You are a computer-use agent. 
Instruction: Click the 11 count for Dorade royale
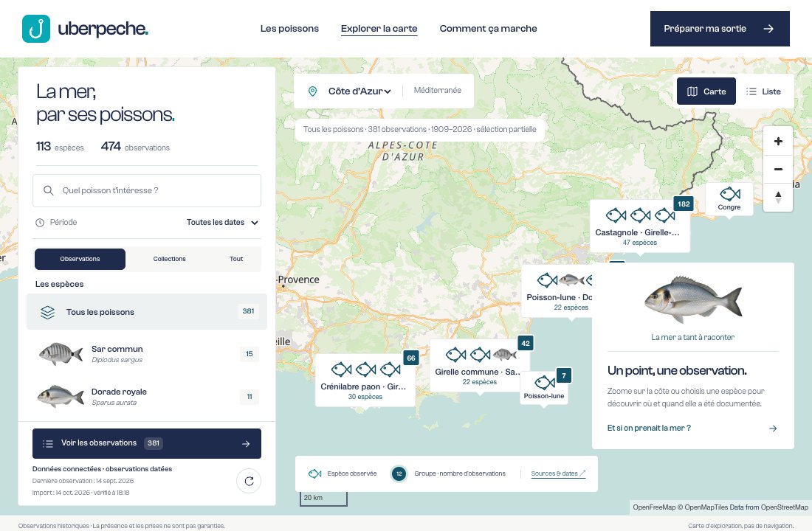[x=249, y=397]
